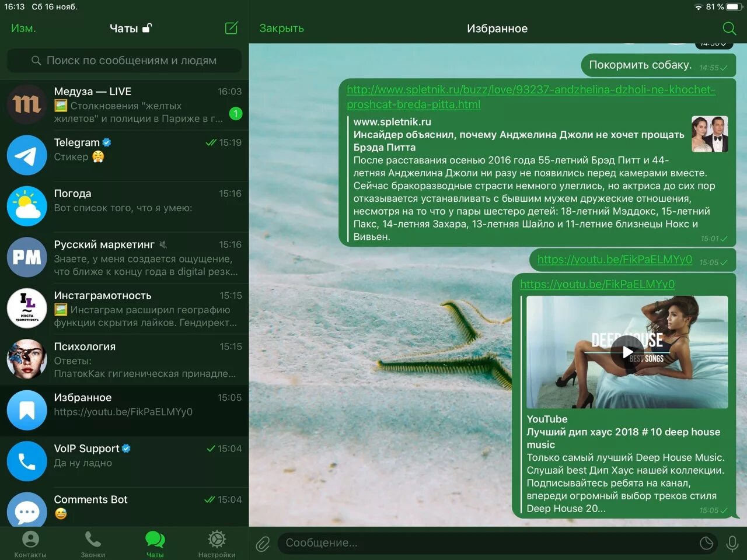The width and height of the screenshot is (747, 560).
Task: Open the Психология chat preview text
Action: pyautogui.click(x=145, y=367)
